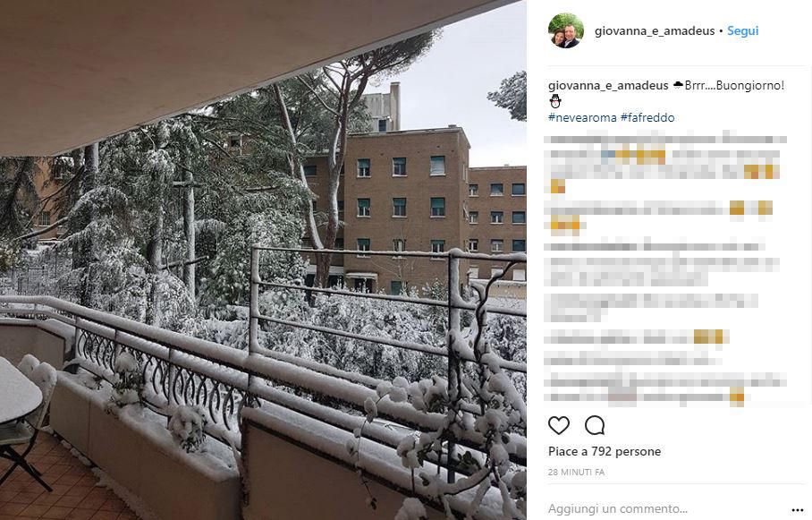The width and height of the screenshot is (812, 520).
Task: Click the snowman emoji in the caption
Action: click(555, 101)
